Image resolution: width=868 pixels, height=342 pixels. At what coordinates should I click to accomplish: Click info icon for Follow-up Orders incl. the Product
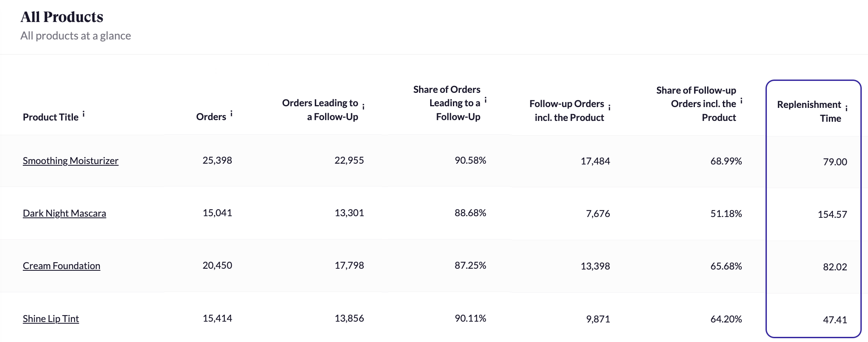pos(609,107)
